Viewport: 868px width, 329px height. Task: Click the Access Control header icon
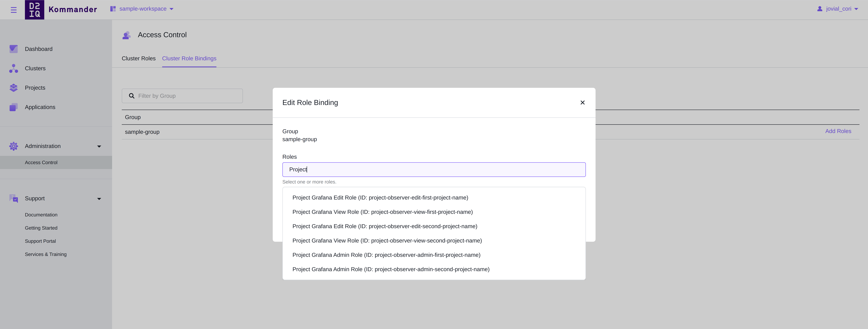126,35
